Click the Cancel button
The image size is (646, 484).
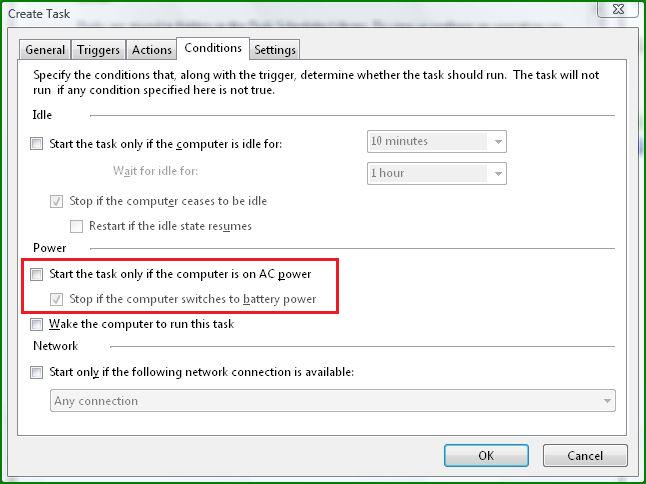(585, 456)
